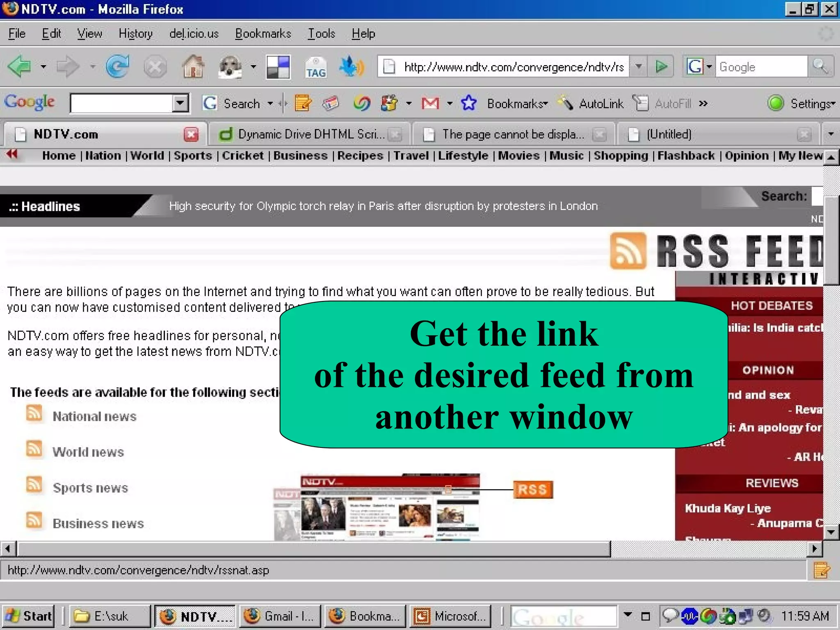This screenshot has height=630, width=840.
Task: Click the Stop loading icon
Action: pos(155,66)
